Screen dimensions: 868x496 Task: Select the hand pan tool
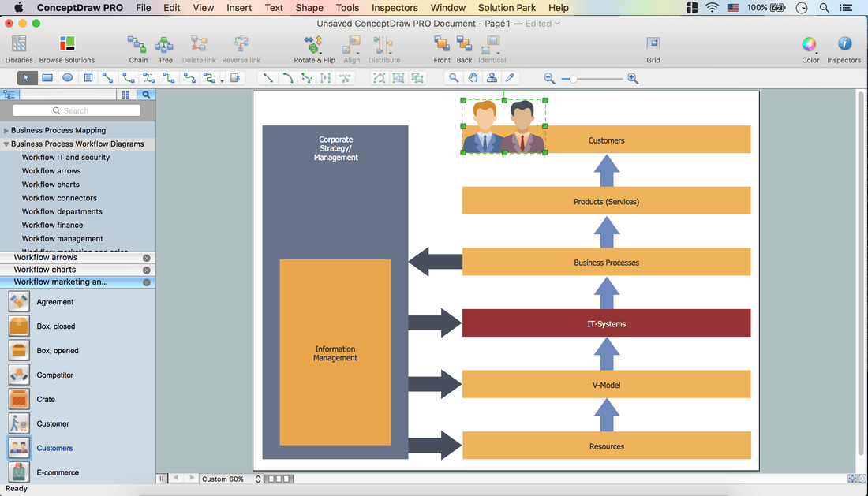(x=473, y=78)
